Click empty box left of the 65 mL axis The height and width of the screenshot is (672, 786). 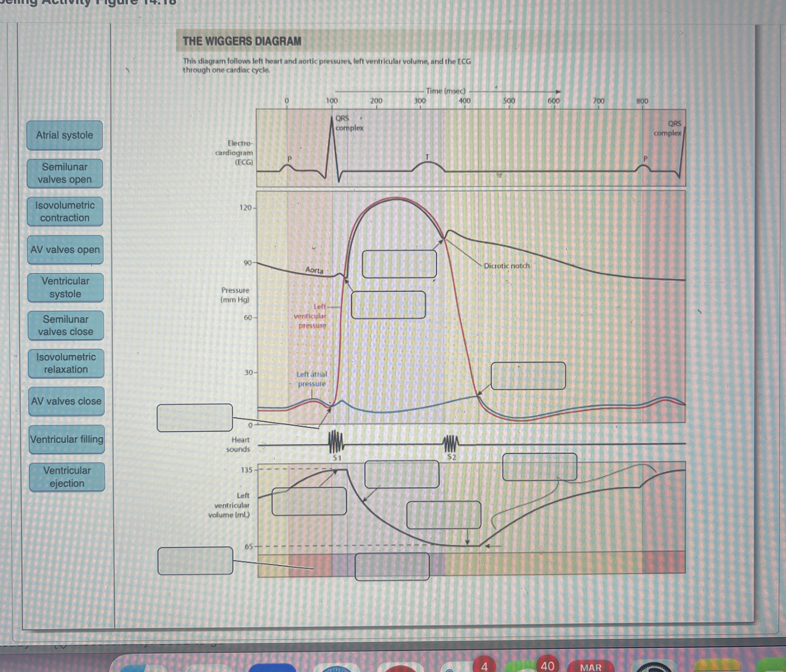(x=195, y=560)
